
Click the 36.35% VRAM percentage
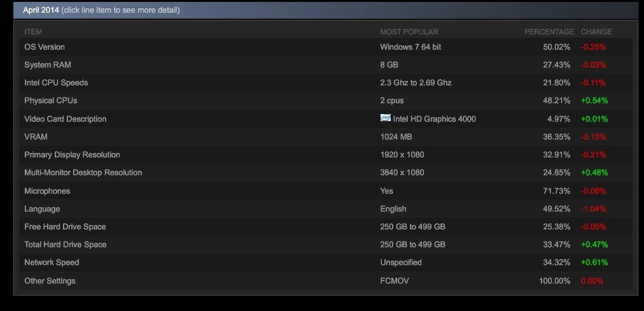tap(557, 136)
